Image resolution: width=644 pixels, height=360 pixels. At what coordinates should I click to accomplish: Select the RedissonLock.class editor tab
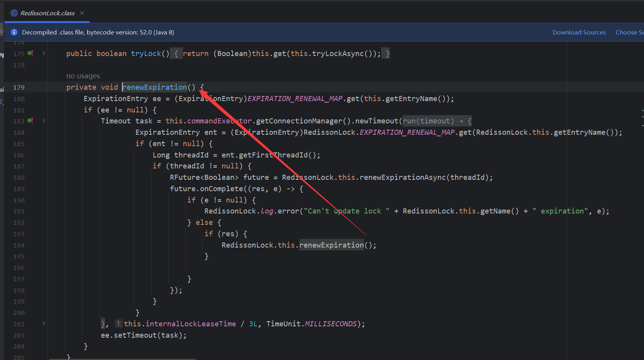47,13
